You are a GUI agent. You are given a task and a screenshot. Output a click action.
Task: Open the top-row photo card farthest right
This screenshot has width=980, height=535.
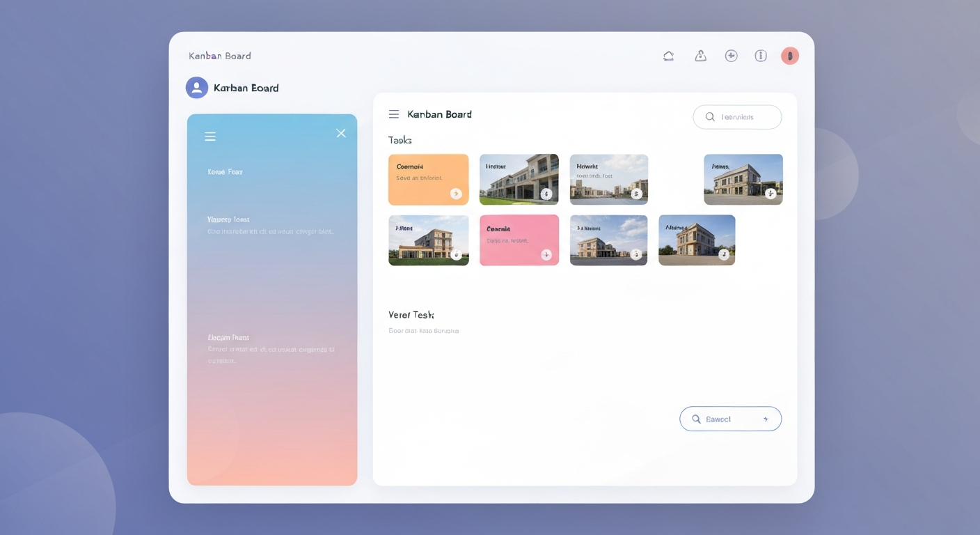[743, 180]
